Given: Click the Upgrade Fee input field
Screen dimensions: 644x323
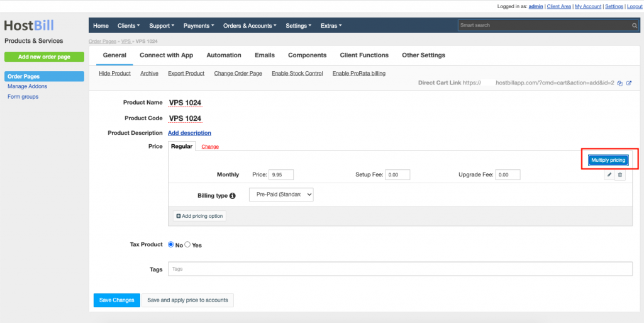Looking at the screenshot, I should (508, 174).
